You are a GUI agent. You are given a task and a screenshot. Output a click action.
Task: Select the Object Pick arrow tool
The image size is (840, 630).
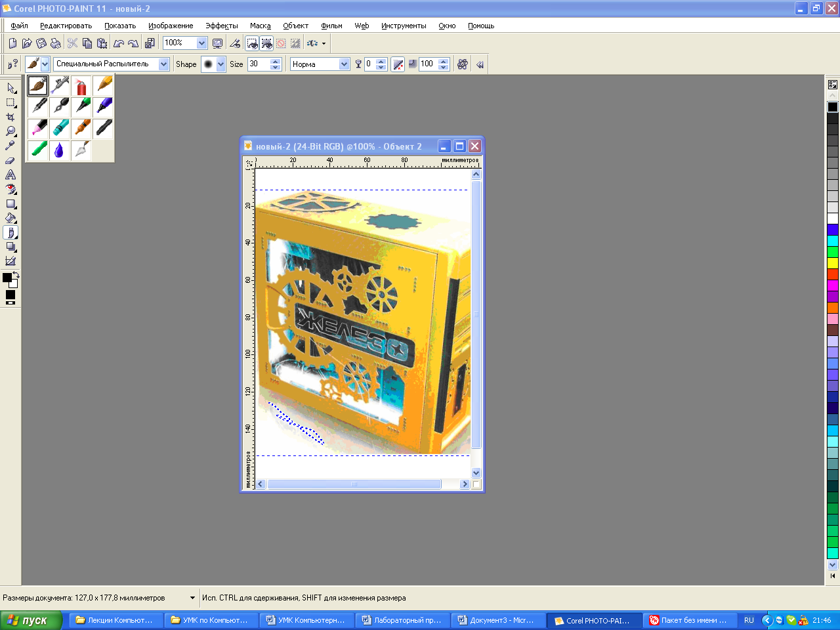10,88
